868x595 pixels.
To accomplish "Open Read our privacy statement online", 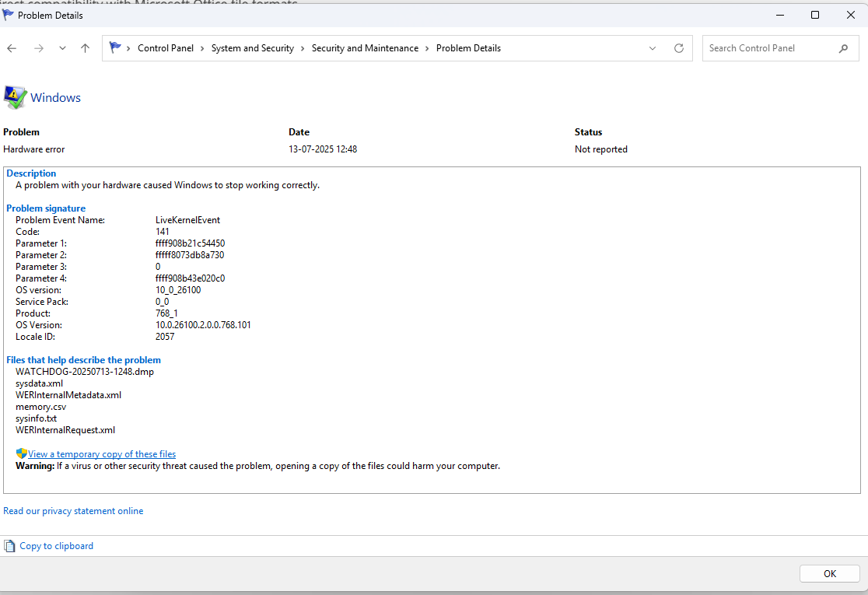I will pyautogui.click(x=73, y=511).
